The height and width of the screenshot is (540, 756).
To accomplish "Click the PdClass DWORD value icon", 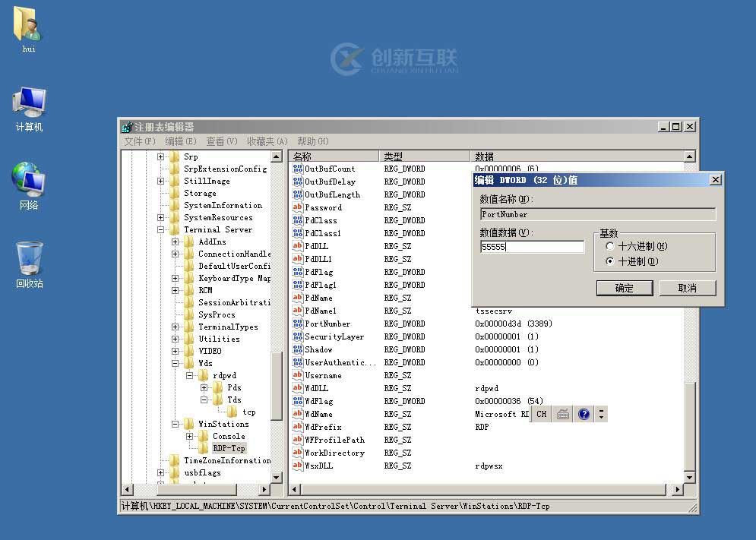I will 298,220.
